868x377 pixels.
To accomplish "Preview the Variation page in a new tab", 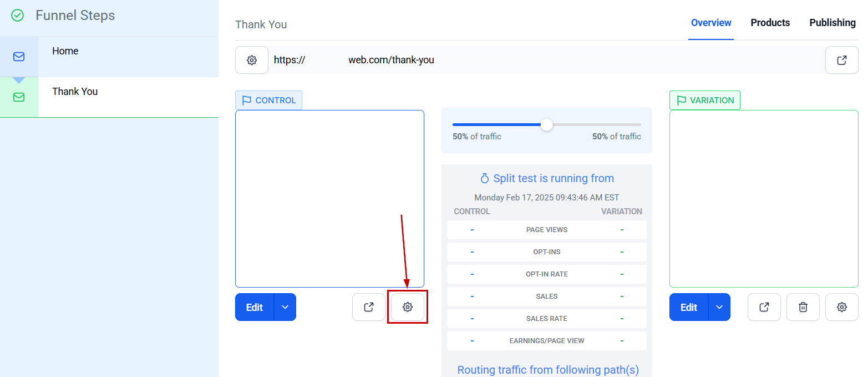I will tap(764, 307).
